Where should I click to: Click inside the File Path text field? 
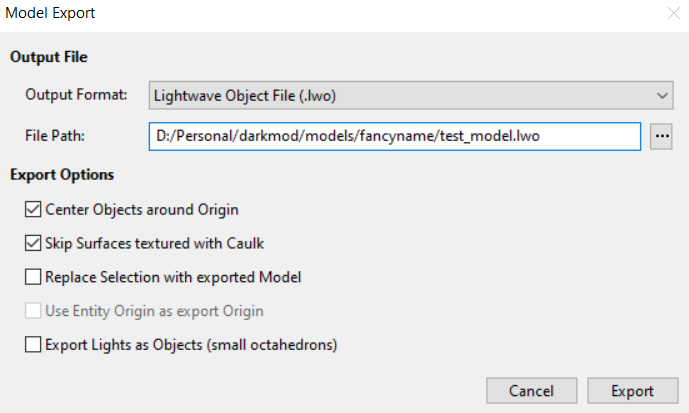pos(394,135)
